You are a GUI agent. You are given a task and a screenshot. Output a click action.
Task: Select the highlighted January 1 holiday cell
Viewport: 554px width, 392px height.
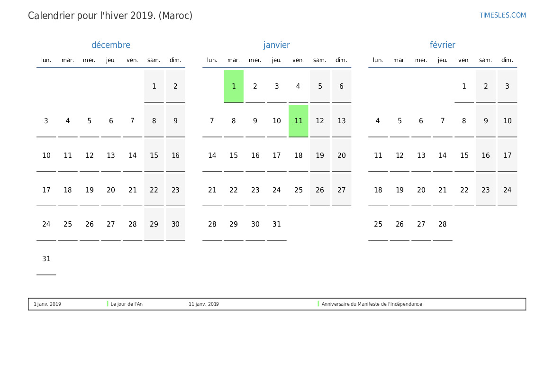[234, 86]
